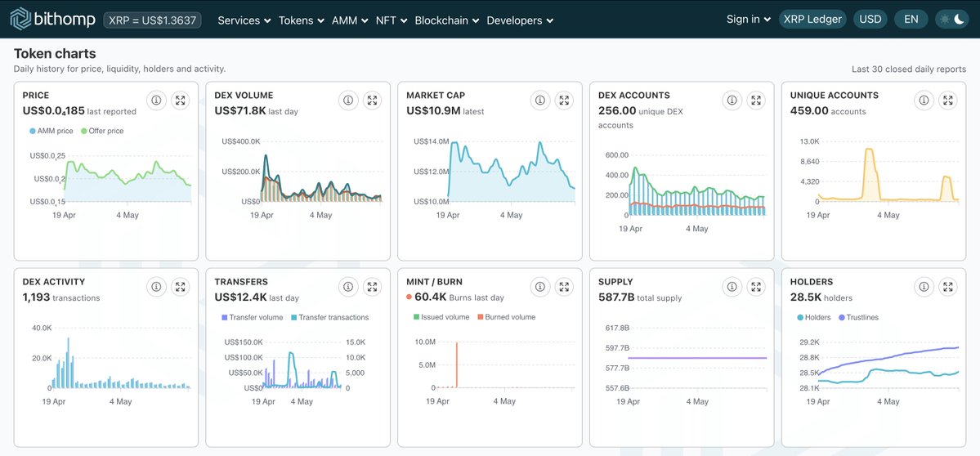Toggle the light/dark theme switch
Viewport: 980px width, 456px height.
pyautogui.click(x=951, y=20)
